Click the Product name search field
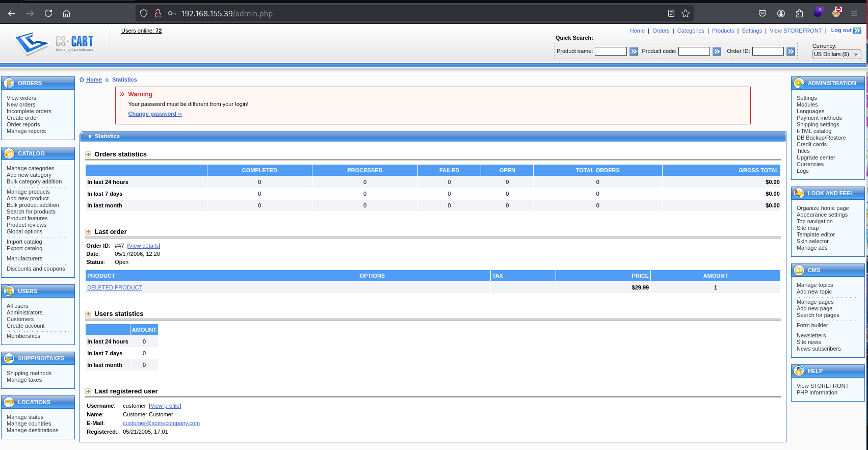This screenshot has height=450, width=868. click(611, 51)
